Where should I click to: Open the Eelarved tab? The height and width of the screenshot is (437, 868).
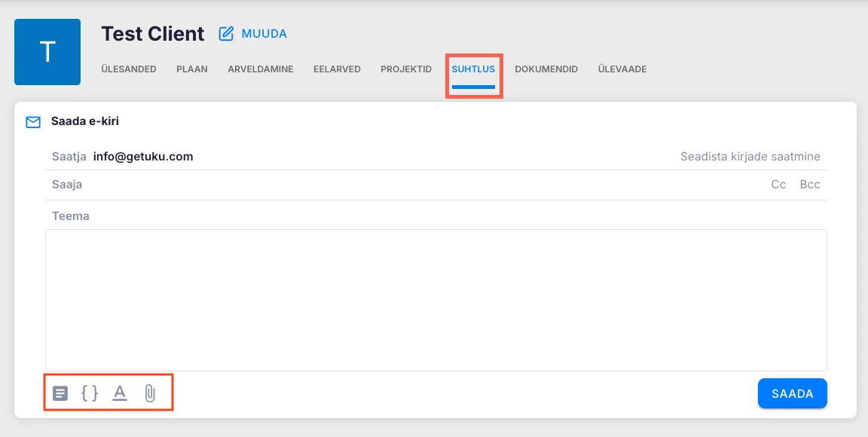click(x=337, y=69)
